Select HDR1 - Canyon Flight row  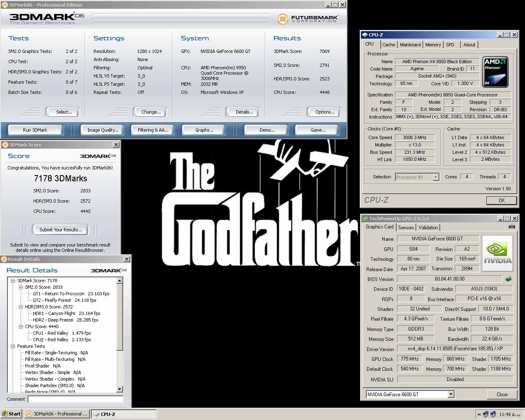66,313
